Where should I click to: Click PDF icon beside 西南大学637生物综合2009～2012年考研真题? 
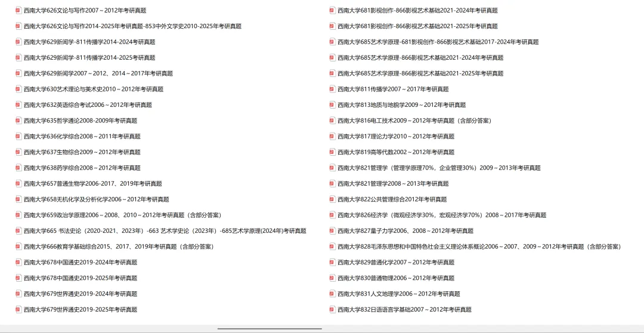(x=18, y=152)
